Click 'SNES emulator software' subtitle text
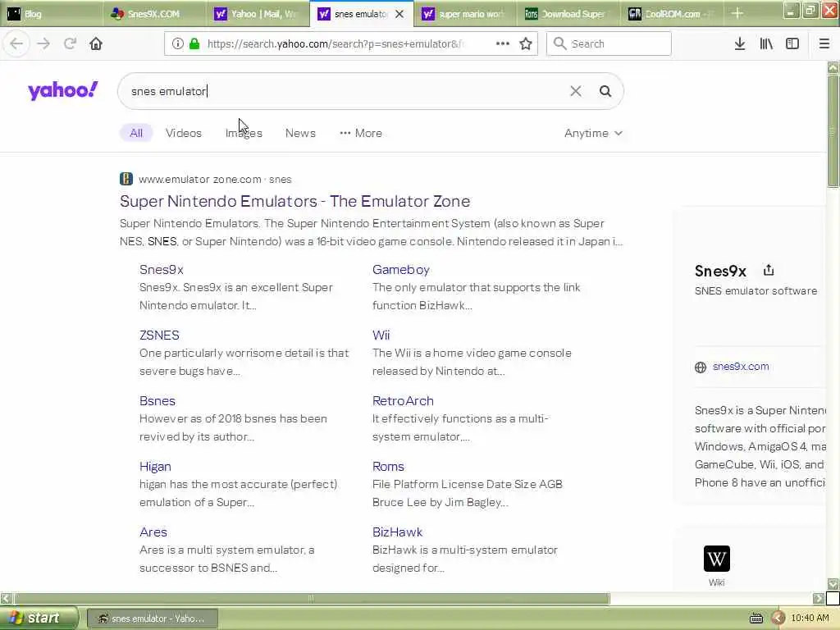 [756, 291]
